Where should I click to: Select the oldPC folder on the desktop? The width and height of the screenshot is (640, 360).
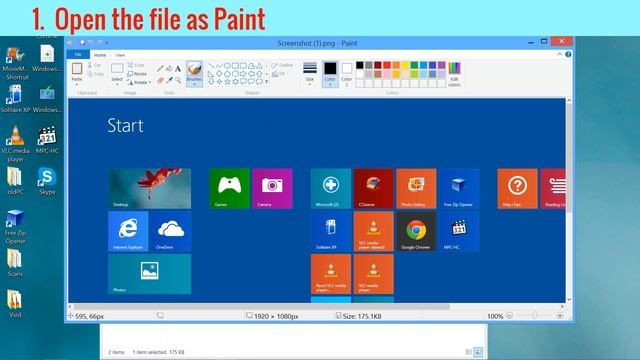tap(15, 181)
